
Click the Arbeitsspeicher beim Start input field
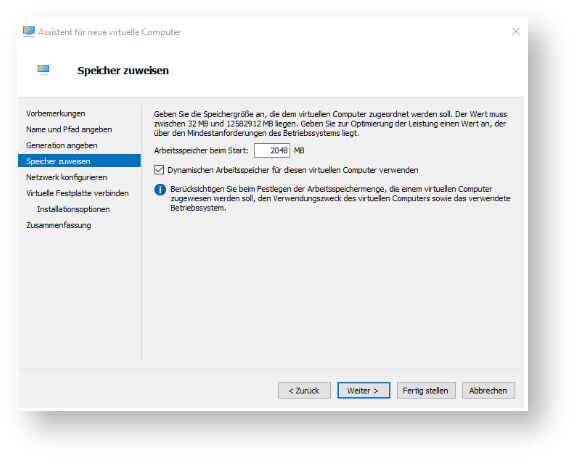[x=272, y=151]
